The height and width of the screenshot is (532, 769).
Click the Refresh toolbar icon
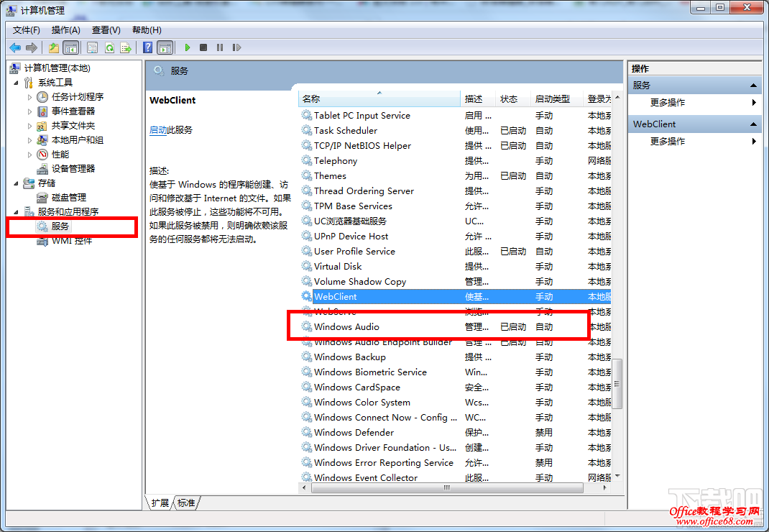point(109,47)
